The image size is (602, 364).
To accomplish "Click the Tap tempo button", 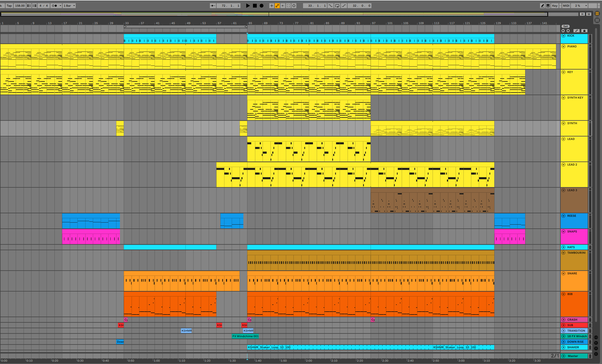I will pyautogui.click(x=9, y=6).
